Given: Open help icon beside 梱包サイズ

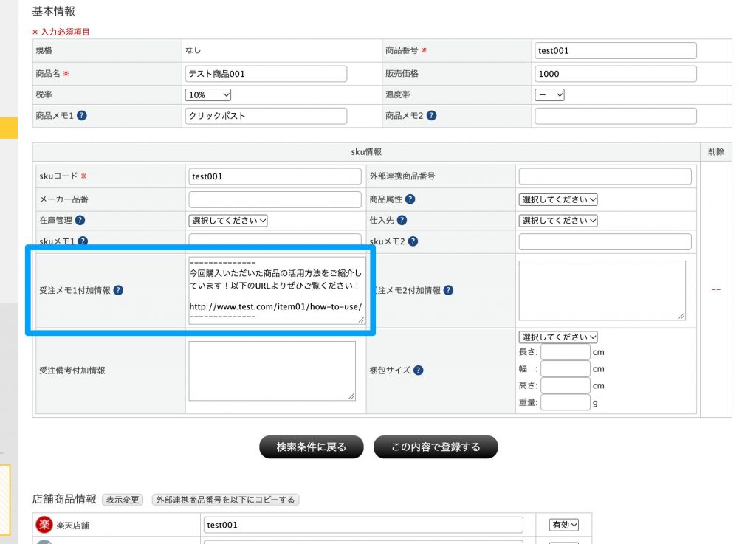Looking at the screenshot, I should (x=418, y=370).
